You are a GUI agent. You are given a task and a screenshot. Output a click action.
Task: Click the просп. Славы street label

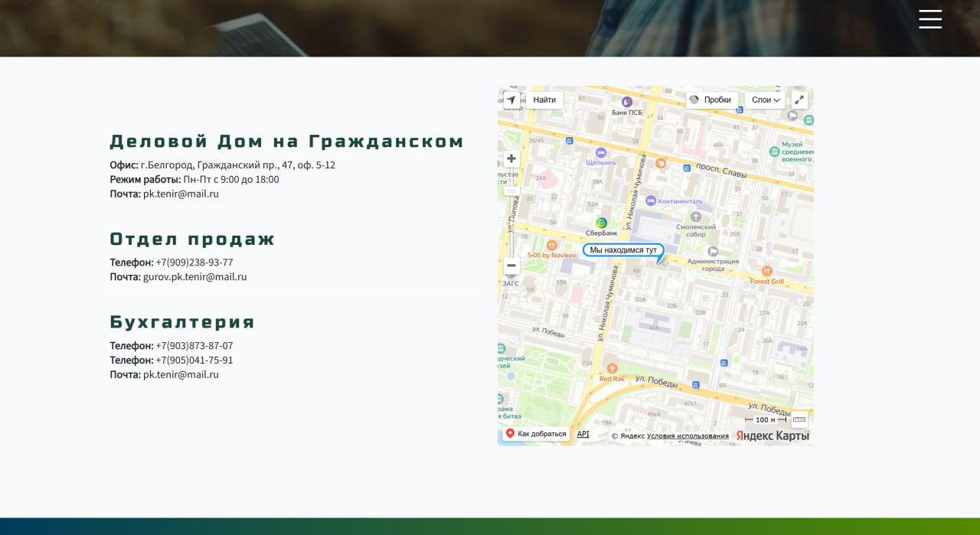point(720,171)
